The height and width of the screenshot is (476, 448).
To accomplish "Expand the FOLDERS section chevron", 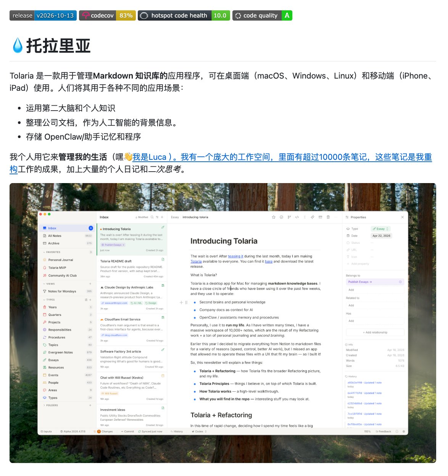I will click(x=44, y=405).
